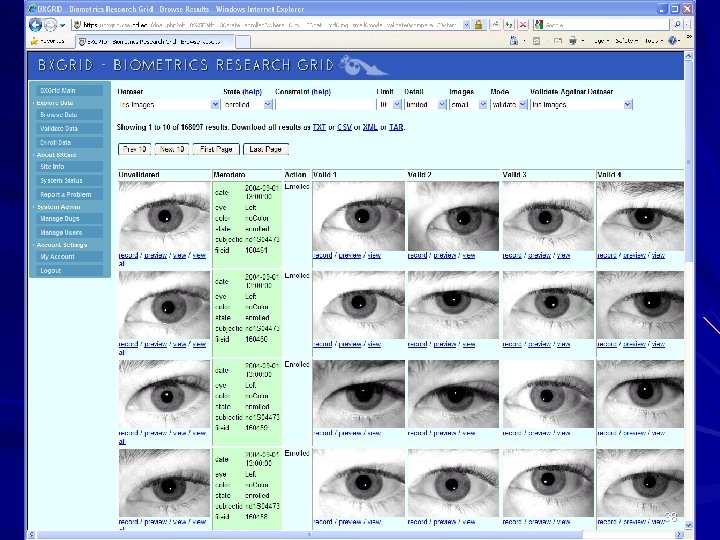Open System Status in sidebar
Screen dimensions: 720x540
tap(69, 180)
